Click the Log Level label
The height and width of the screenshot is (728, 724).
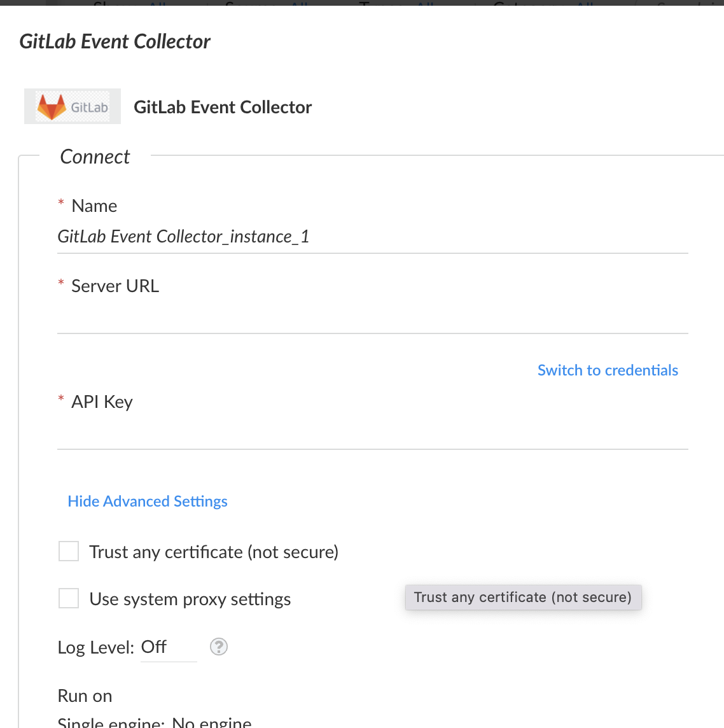[95, 647]
